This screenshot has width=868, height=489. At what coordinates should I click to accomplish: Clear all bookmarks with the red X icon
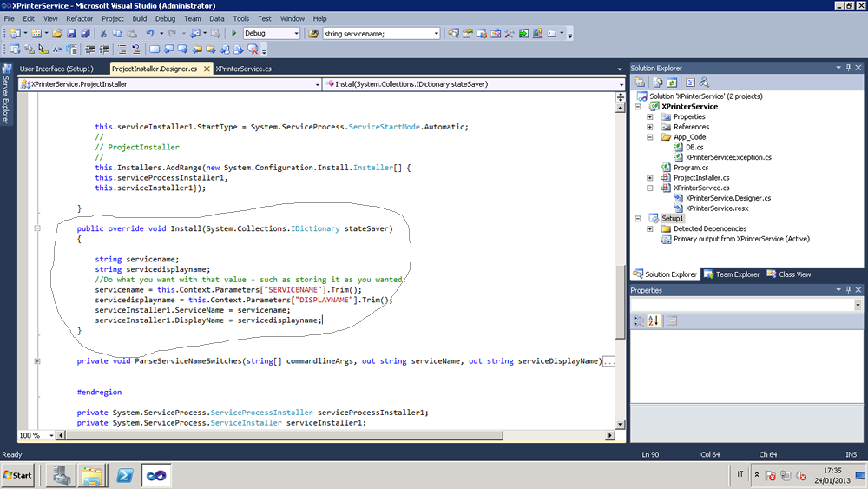[253, 50]
